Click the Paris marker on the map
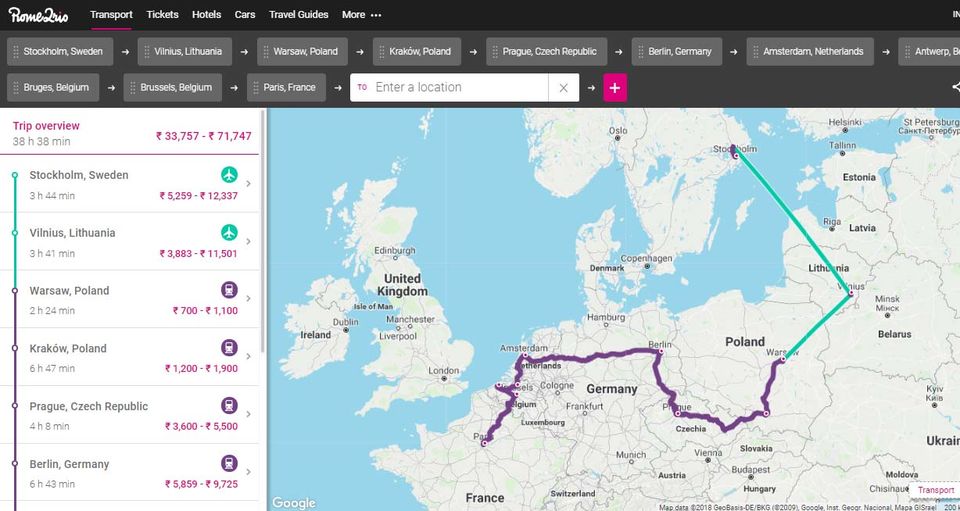The image size is (960, 511). click(484, 443)
